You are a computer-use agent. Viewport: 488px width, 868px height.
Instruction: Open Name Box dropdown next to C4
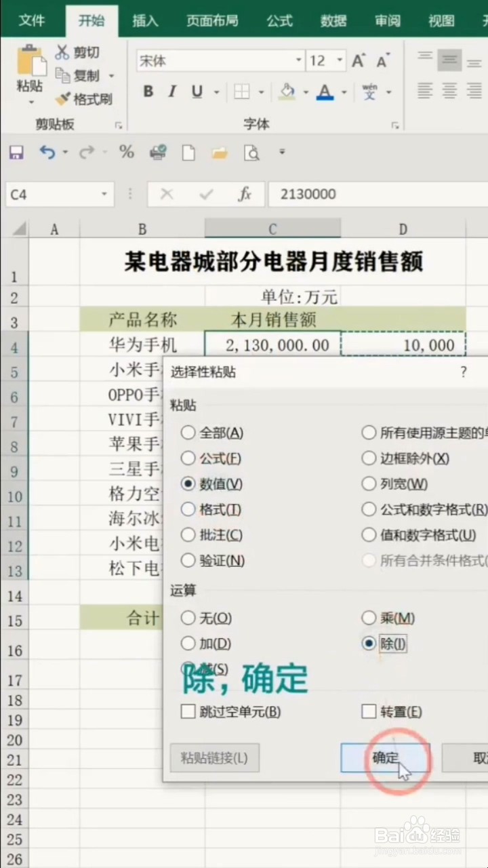tap(104, 195)
